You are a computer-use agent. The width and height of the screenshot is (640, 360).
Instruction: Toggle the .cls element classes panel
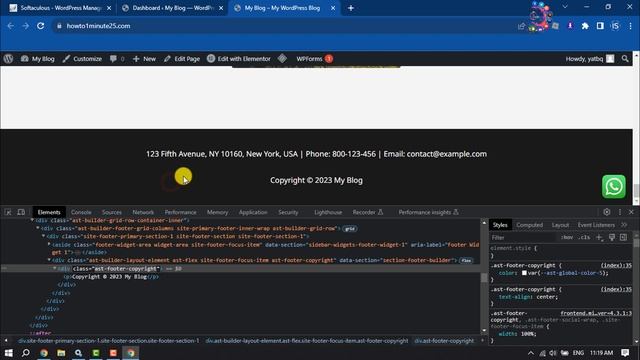point(584,238)
